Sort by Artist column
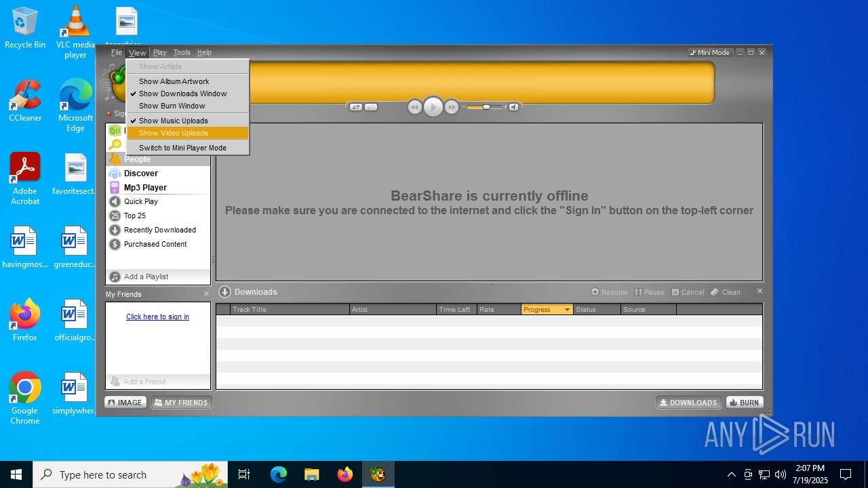 point(393,310)
